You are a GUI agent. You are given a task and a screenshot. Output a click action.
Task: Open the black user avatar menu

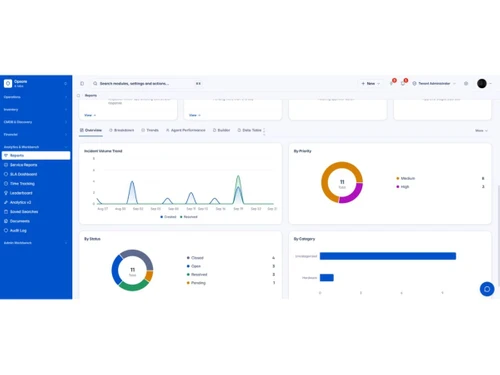pyautogui.click(x=482, y=84)
